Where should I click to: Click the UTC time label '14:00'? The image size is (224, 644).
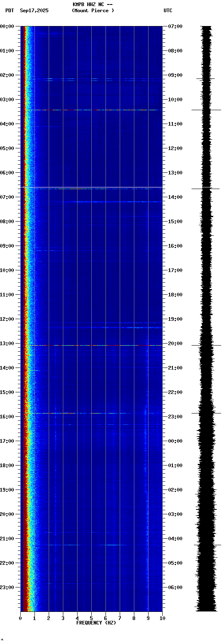tap(175, 197)
